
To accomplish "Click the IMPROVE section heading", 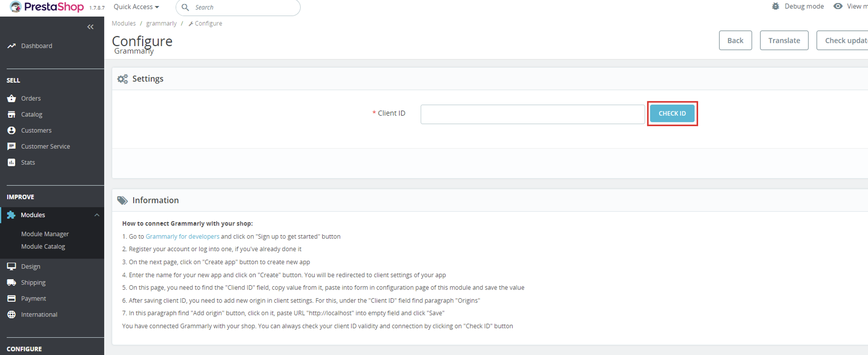I will click(20, 197).
